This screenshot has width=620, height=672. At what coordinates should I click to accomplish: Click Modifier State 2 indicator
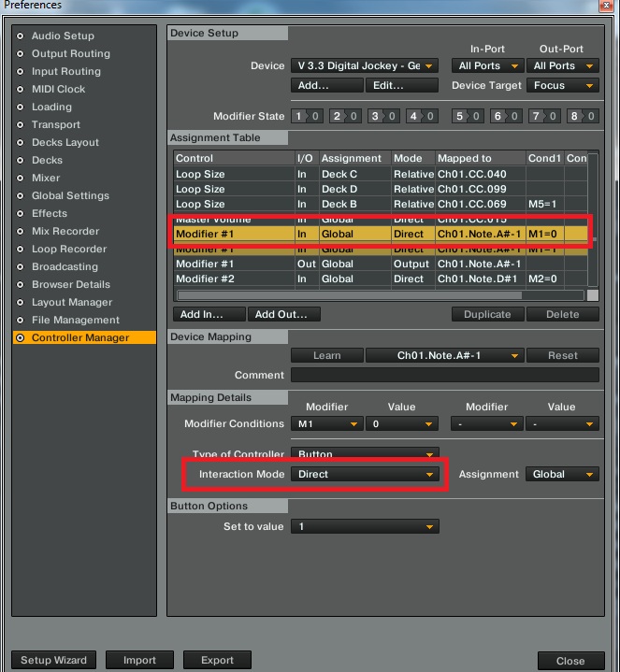click(x=345, y=116)
